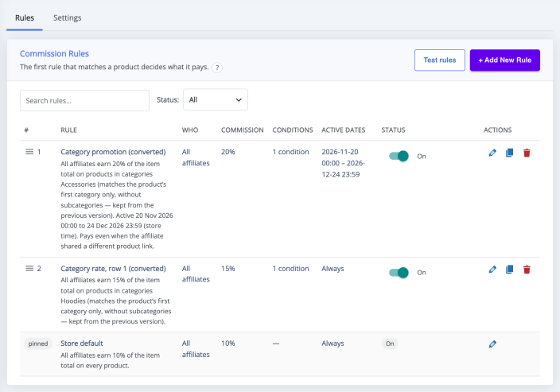The width and height of the screenshot is (560, 392).
Task: Edit the Store default rule
Action: coord(492,344)
